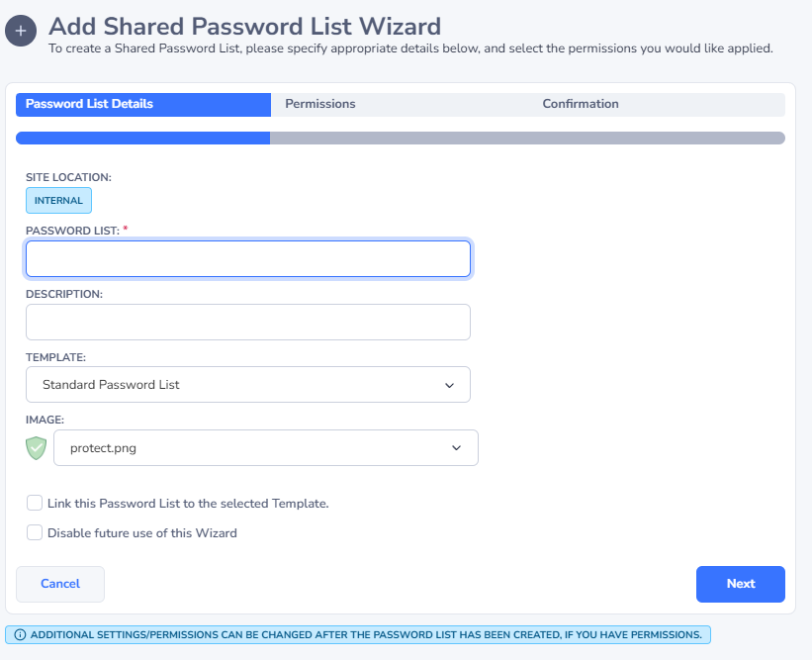Click the green shield protect.png icon
The height and width of the screenshot is (660, 812).
point(36,447)
